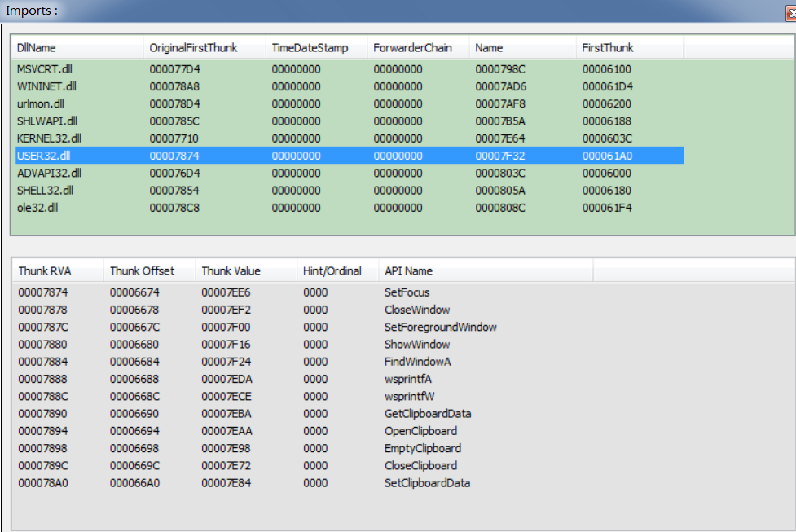Click Thunk Value 00007F00

coord(226,327)
